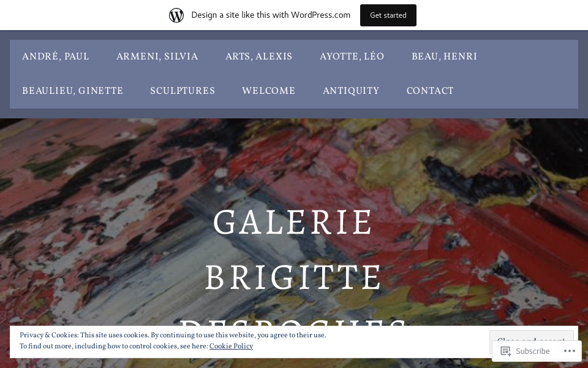This screenshot has height=368, width=588.
Task: Go to Arts, Alexis page
Action: pyautogui.click(x=258, y=56)
